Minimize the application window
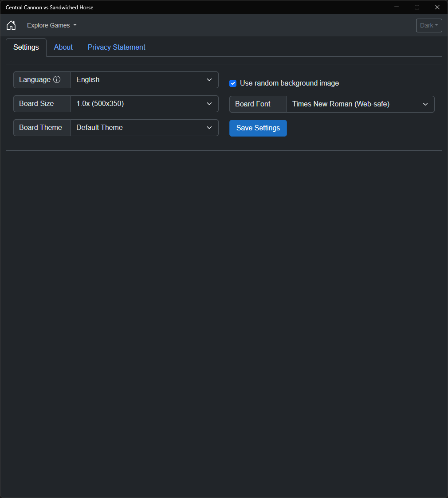The height and width of the screenshot is (498, 448). (397, 7)
